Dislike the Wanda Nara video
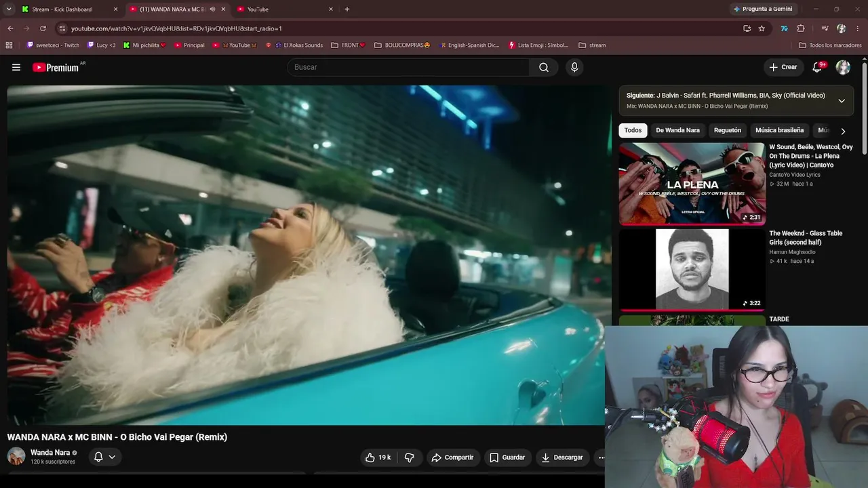The image size is (868, 488). click(409, 457)
